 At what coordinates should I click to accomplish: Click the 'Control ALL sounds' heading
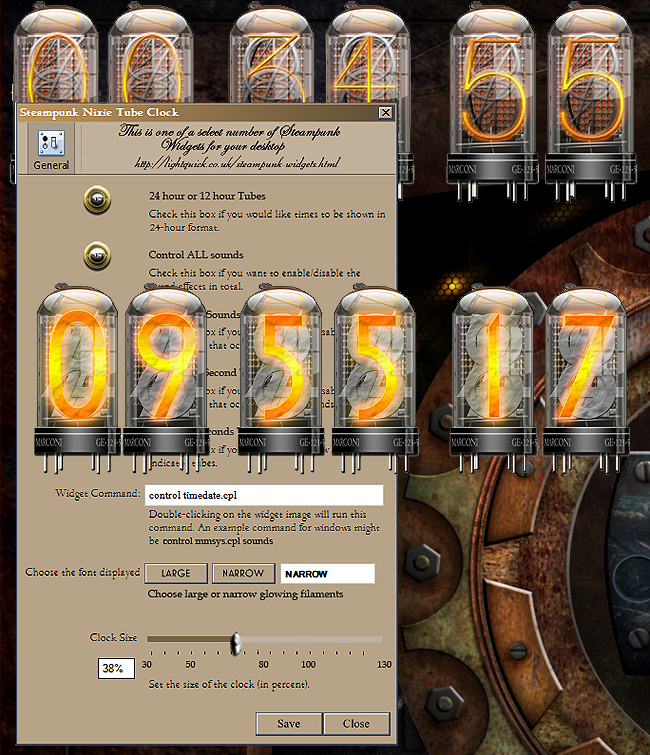tap(196, 255)
